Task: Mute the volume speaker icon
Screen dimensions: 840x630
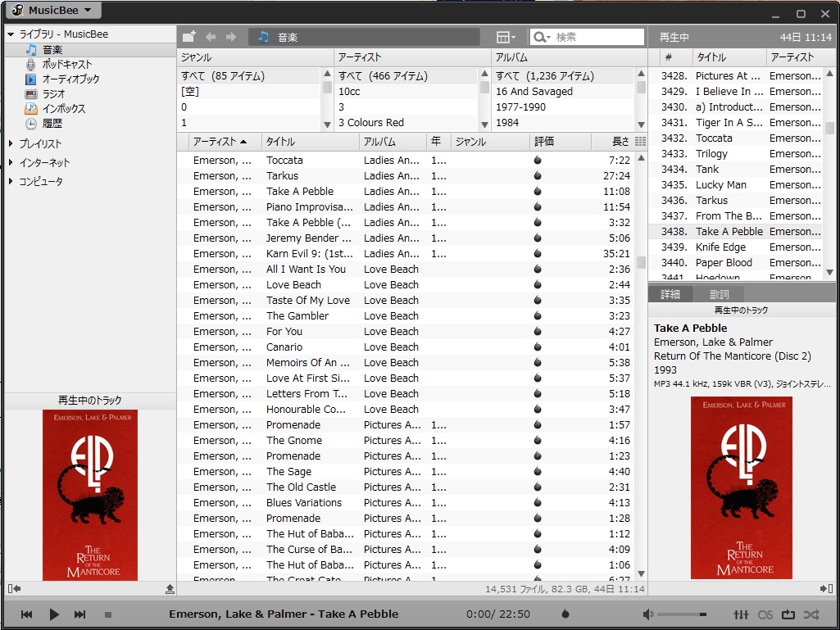Action: point(647,614)
